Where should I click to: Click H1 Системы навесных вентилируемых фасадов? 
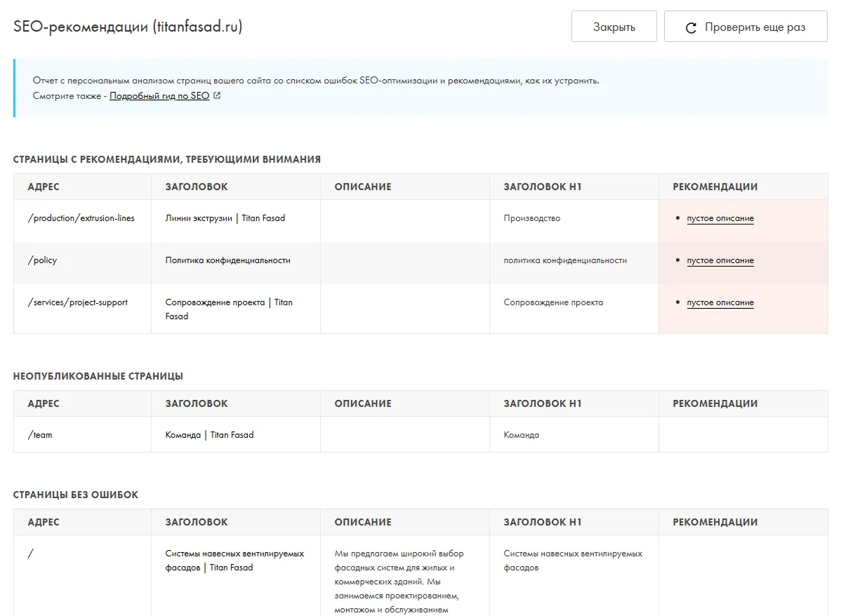click(573, 561)
